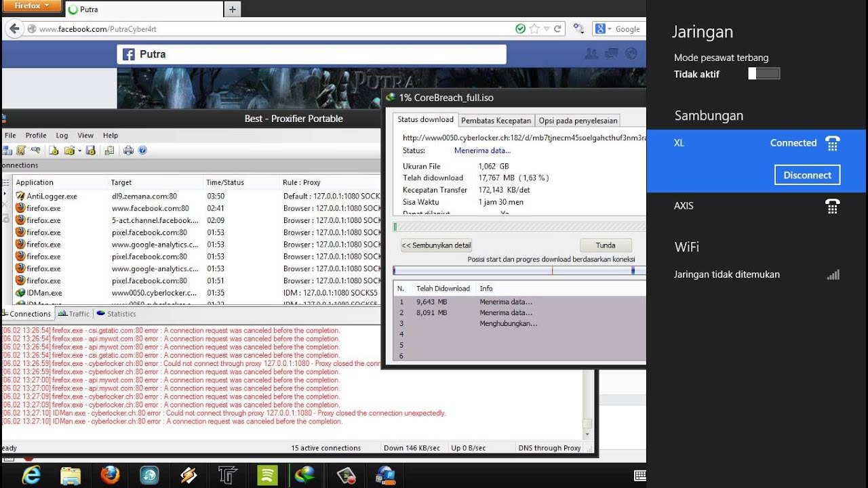Open Winamp lightning icon on taskbar
The image size is (868, 488).
189,476
